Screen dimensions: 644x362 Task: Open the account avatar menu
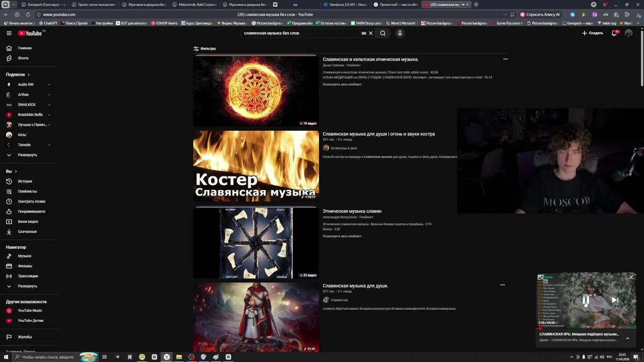[x=628, y=33]
